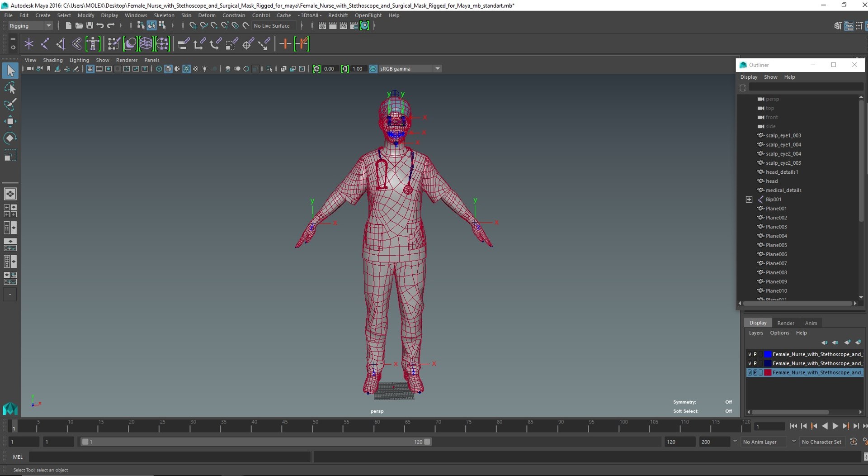Toggle viewport grid display
This screenshot has width=868, height=476.
[x=90, y=69]
